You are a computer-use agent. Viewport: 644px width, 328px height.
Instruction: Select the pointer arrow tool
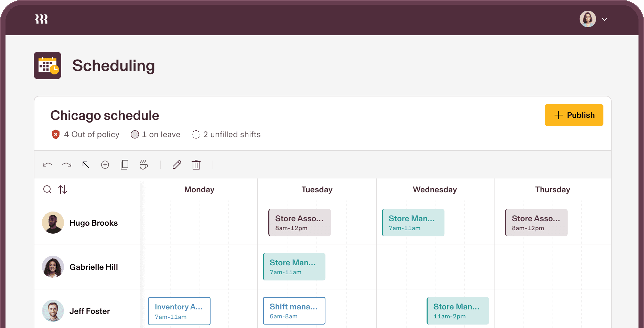pos(86,165)
